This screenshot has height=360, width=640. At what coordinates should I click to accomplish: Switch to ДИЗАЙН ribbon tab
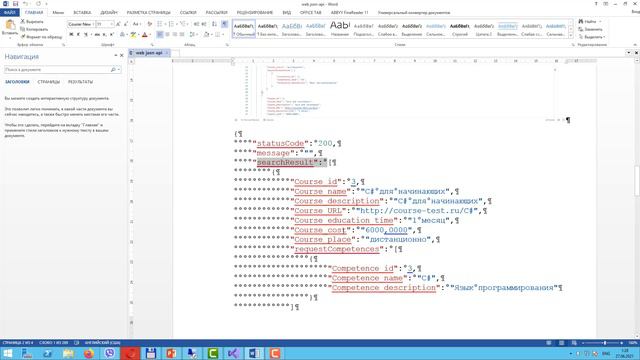point(109,13)
